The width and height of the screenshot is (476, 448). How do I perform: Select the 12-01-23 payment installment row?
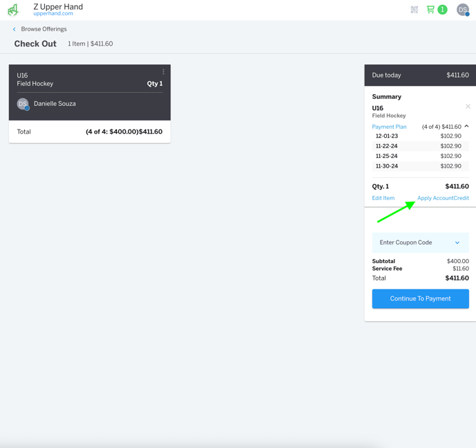coord(420,136)
